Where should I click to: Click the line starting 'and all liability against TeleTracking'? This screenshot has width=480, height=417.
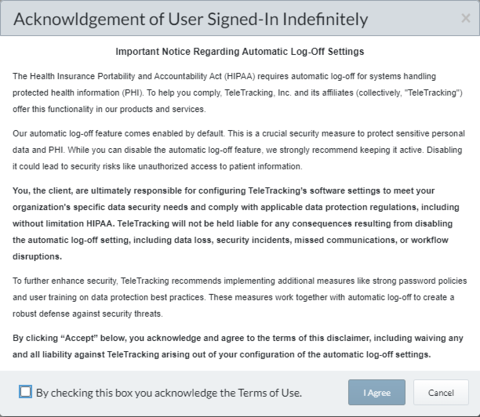(222, 354)
